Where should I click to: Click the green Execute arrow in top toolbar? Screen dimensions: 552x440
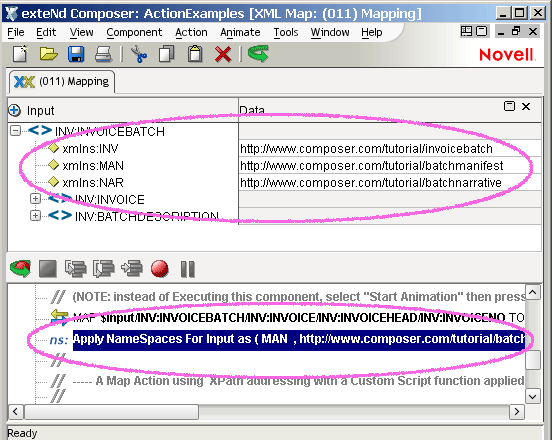coord(258,54)
